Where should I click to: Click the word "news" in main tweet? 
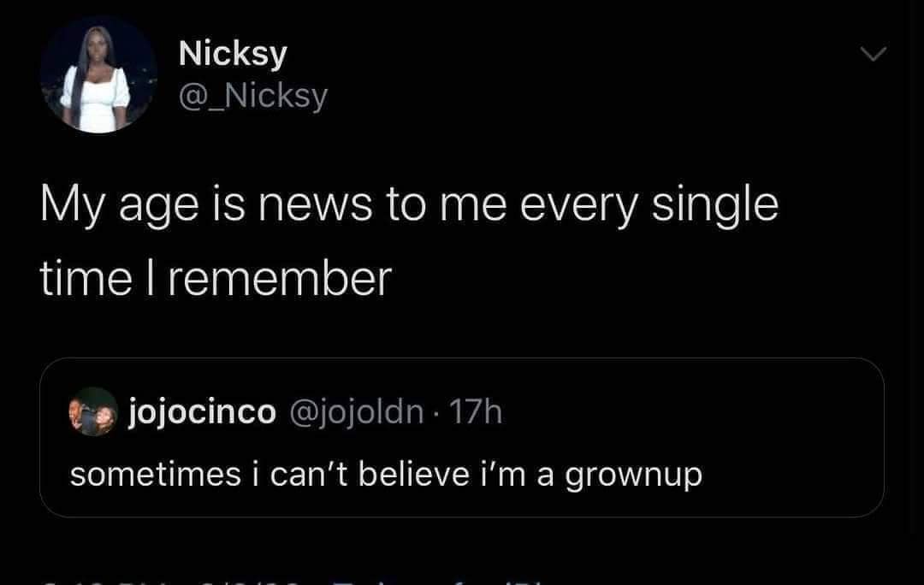pos(332,205)
